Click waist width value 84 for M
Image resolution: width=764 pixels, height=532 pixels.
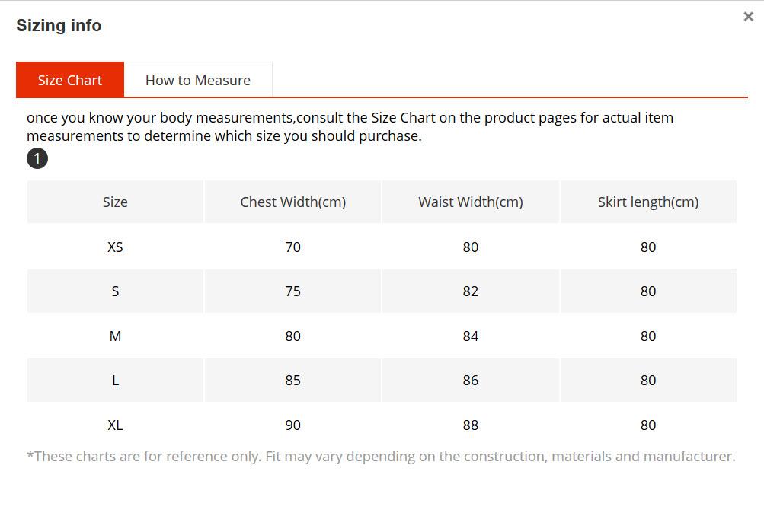coord(470,336)
